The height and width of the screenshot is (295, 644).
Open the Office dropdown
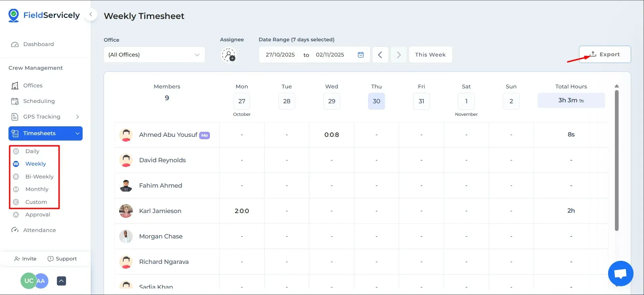(154, 55)
